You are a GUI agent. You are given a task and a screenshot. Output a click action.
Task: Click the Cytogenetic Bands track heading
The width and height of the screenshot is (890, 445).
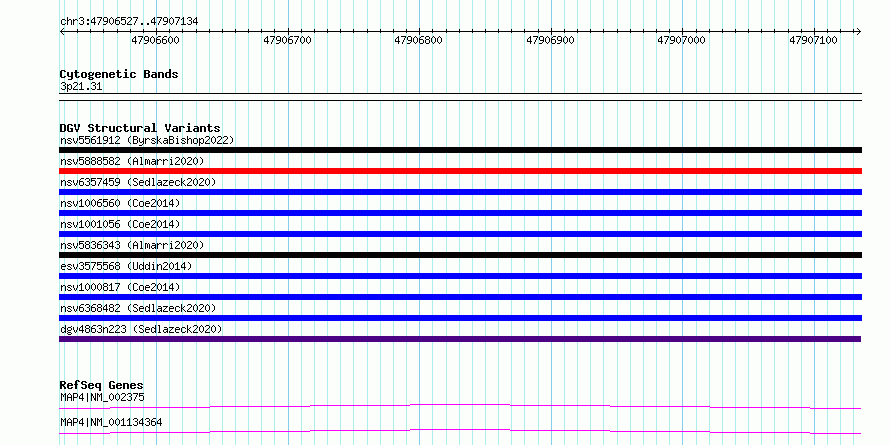coord(119,74)
